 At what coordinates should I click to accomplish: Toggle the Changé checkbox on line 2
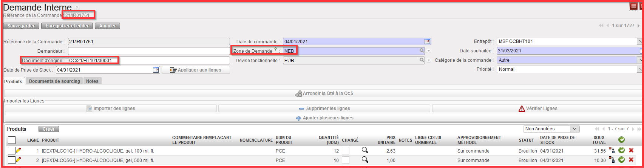346,160
